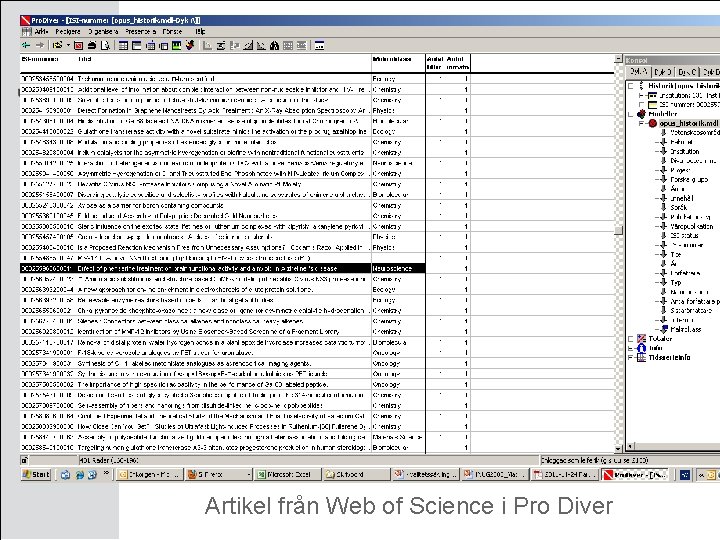Click the Ämnesklass column header
This screenshot has width=720, height=540.
392,59
